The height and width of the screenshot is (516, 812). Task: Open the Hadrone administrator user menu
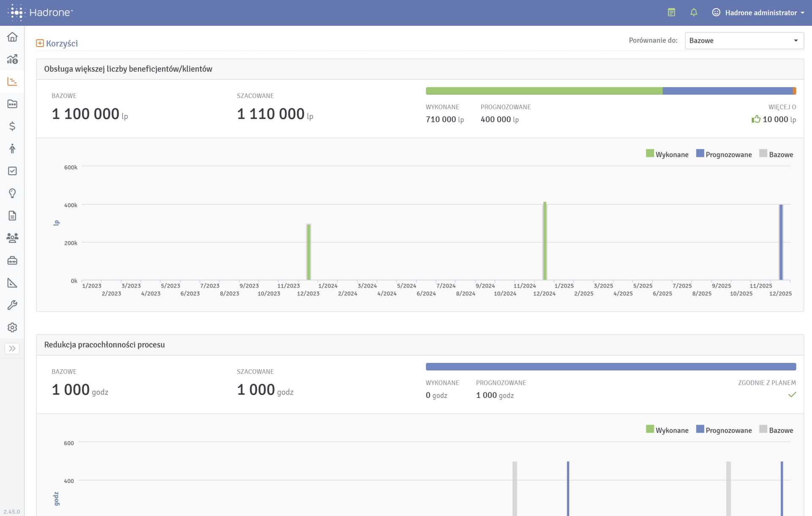point(758,13)
